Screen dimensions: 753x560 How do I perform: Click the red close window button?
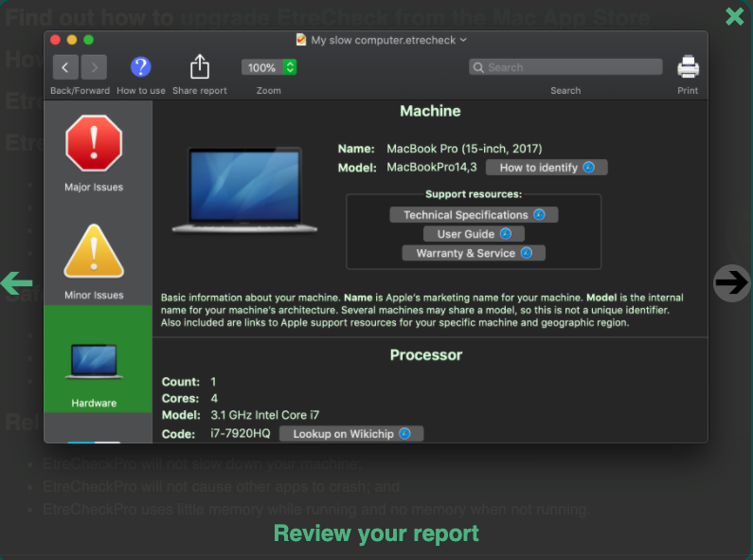click(55, 40)
